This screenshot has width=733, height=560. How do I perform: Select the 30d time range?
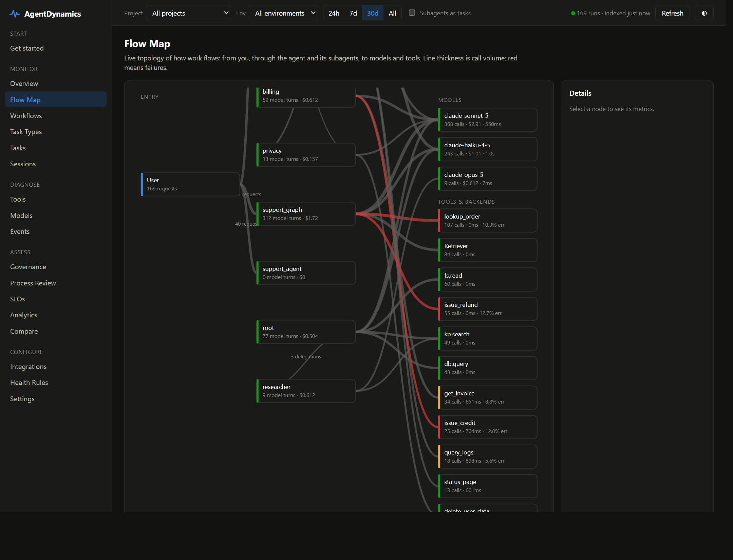click(x=373, y=13)
